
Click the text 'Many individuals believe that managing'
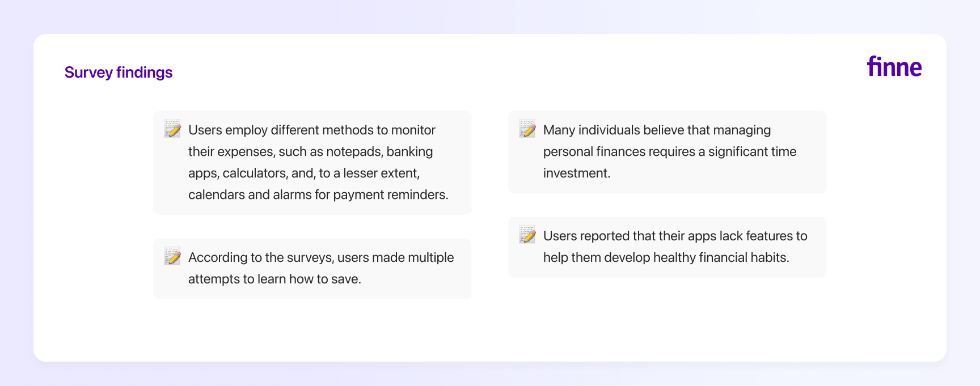coord(657,130)
